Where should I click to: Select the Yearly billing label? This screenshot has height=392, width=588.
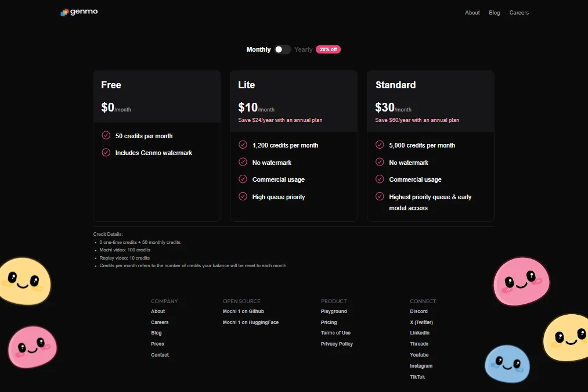pyautogui.click(x=304, y=49)
